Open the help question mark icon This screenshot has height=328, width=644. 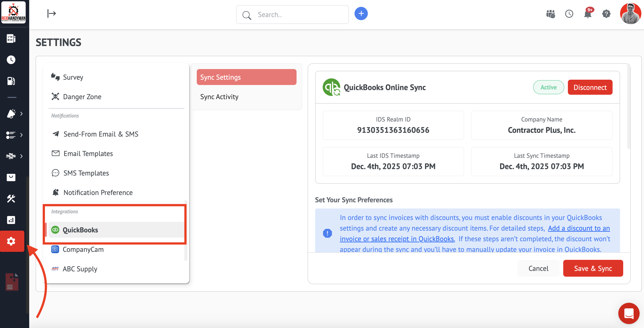coord(606,14)
